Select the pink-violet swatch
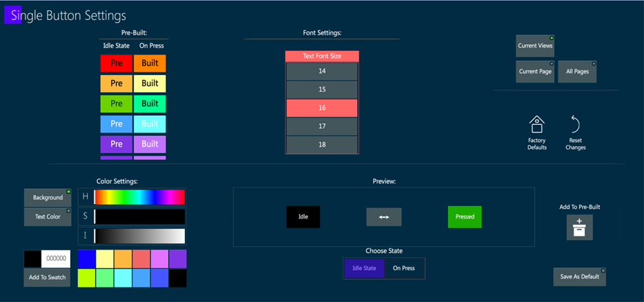This screenshot has width=644, height=302. [x=160, y=259]
